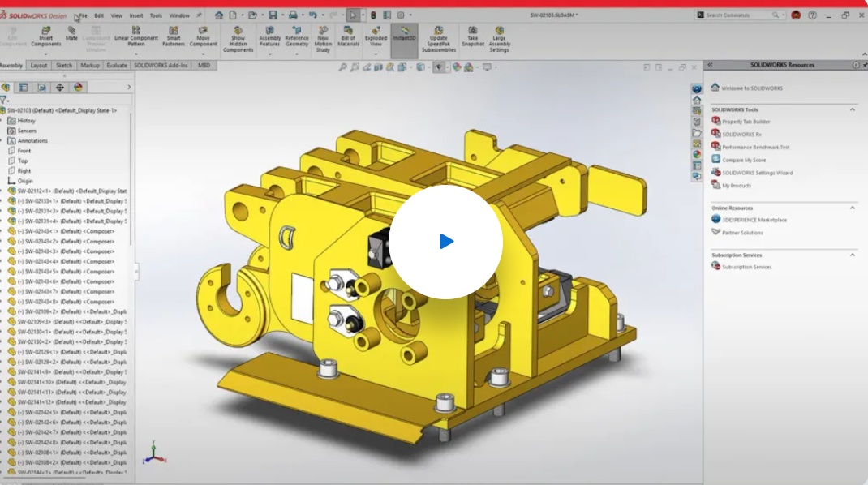Screen dimensions: 868x485
Task: Open the Exploded View tool
Action: [x=376, y=37]
